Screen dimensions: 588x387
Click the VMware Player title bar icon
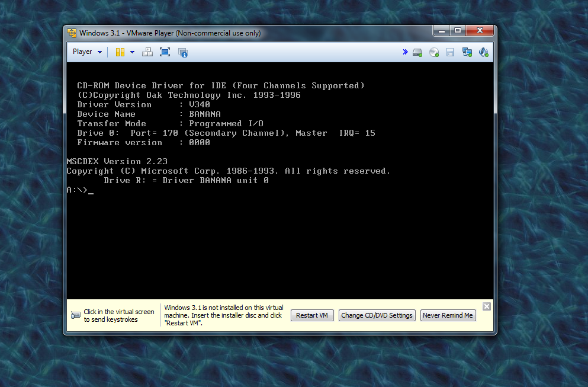coord(72,33)
